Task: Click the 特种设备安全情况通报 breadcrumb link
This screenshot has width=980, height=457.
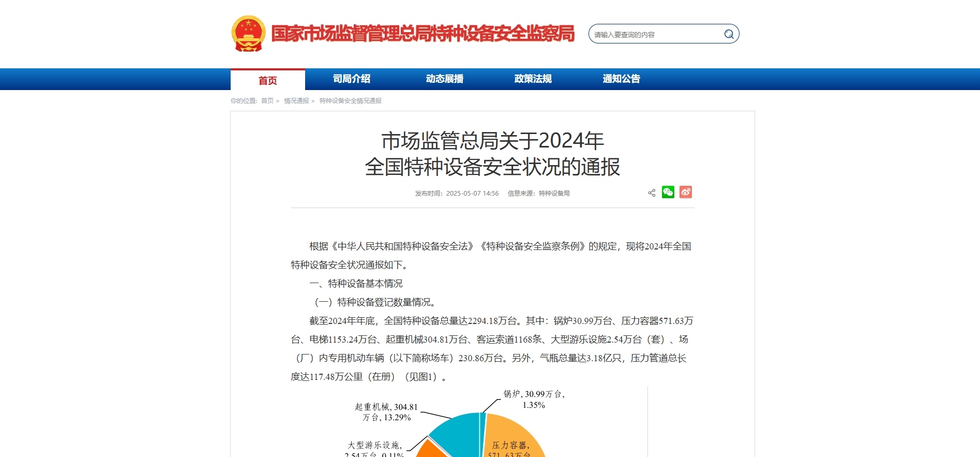Action: [x=351, y=101]
